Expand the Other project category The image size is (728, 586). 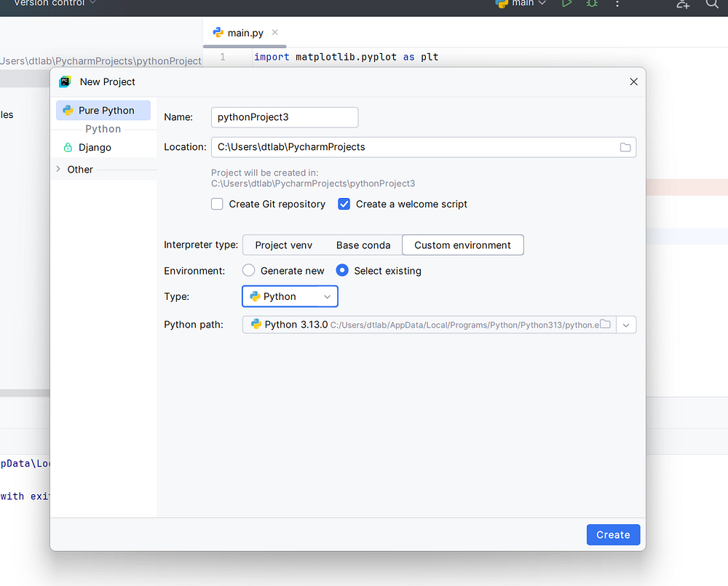[58, 169]
